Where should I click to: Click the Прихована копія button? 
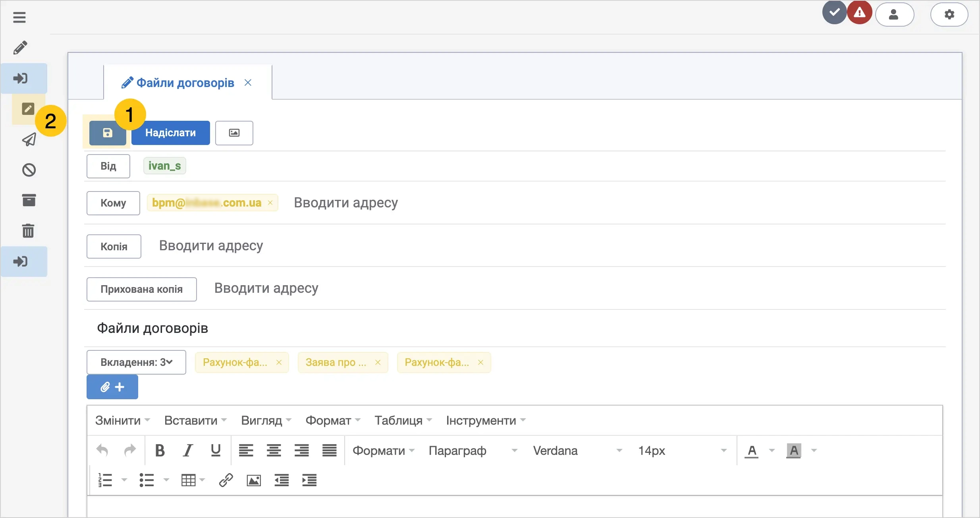(x=142, y=289)
